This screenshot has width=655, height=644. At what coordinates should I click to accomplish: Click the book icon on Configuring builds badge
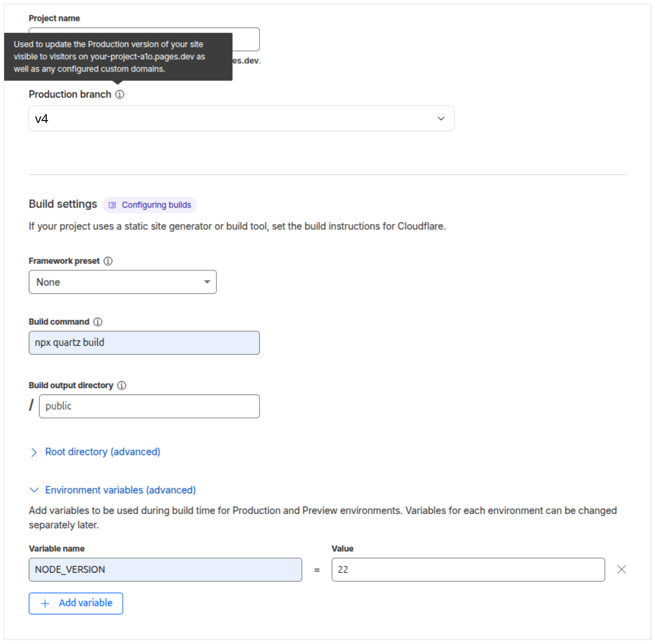(112, 205)
